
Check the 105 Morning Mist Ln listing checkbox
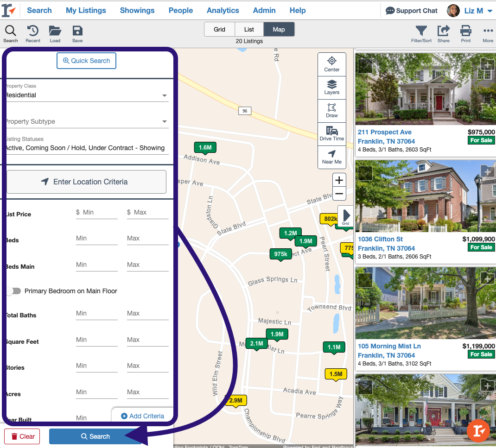coord(365,280)
